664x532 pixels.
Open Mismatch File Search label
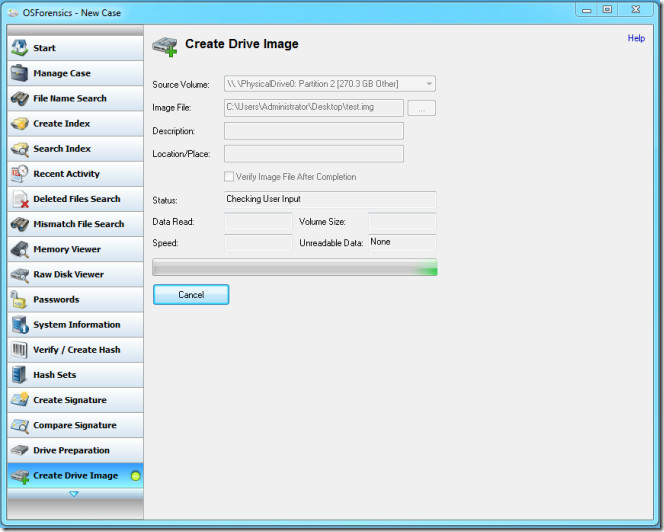79,224
